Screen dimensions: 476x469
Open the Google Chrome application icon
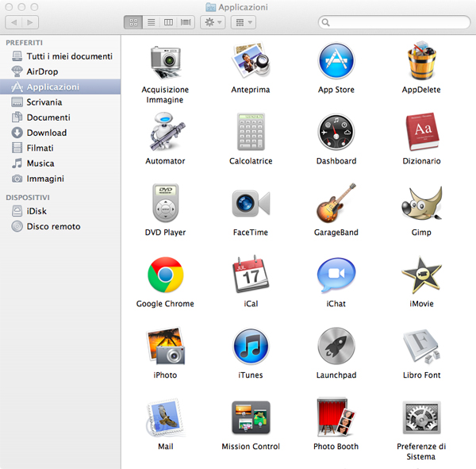(165, 275)
